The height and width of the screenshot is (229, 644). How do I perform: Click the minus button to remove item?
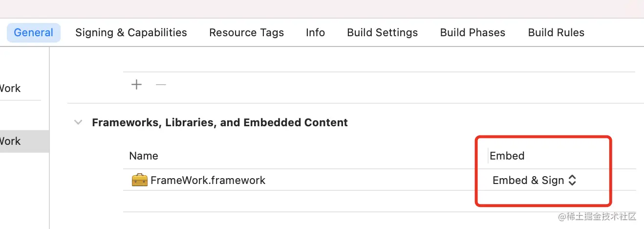[161, 85]
